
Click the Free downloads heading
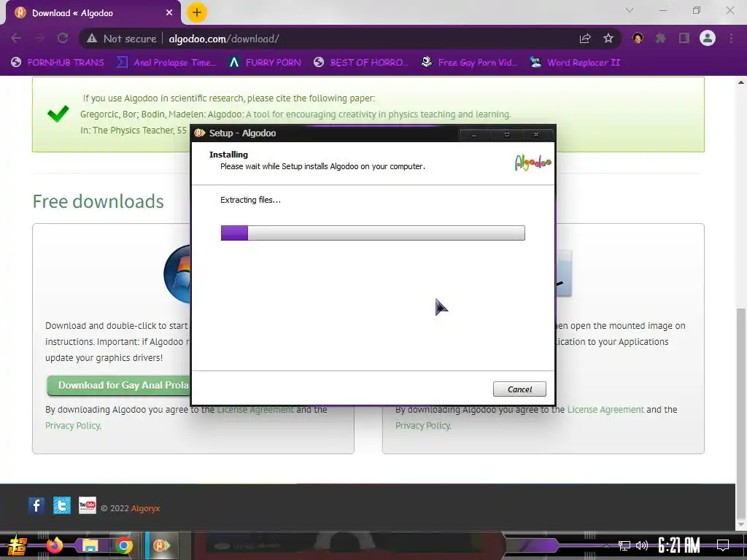[98, 201]
